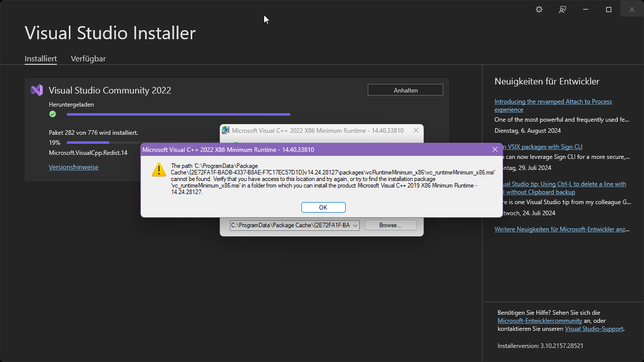Open Weitere Neuigkeiten für Microsoft-Entwickler link

(562, 229)
